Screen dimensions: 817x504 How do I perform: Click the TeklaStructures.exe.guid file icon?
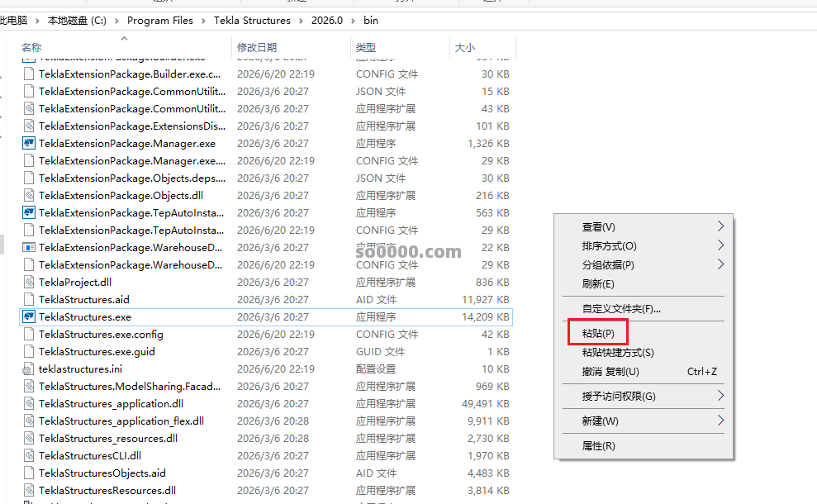coord(29,352)
